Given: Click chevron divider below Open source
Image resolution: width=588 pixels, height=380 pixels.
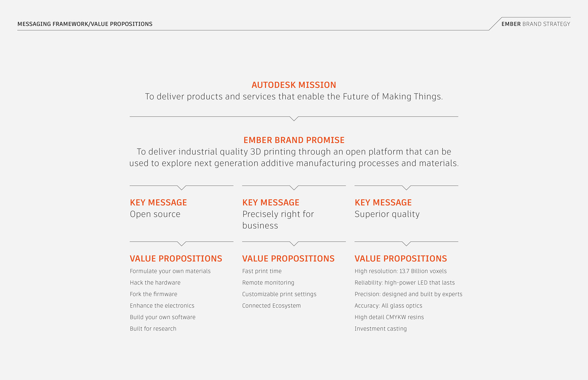Looking at the screenshot, I should [181, 244].
